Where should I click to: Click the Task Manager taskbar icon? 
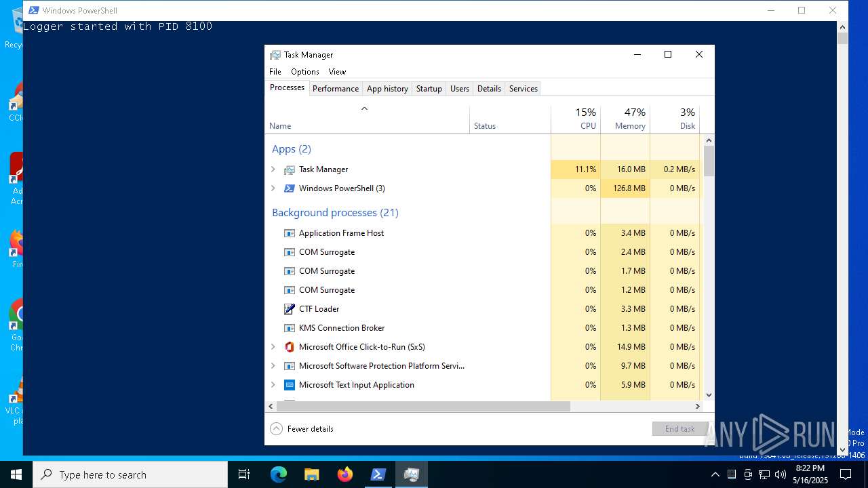pyautogui.click(x=411, y=474)
